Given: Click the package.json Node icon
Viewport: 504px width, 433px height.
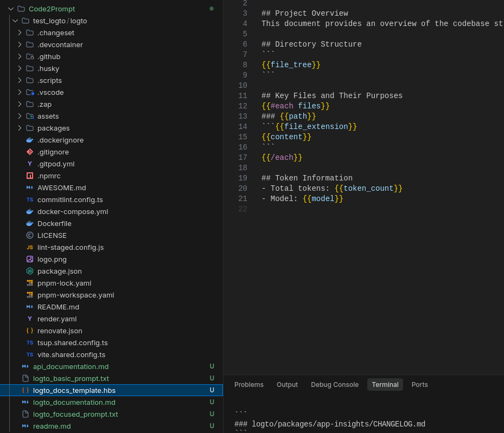Looking at the screenshot, I should pos(30,271).
